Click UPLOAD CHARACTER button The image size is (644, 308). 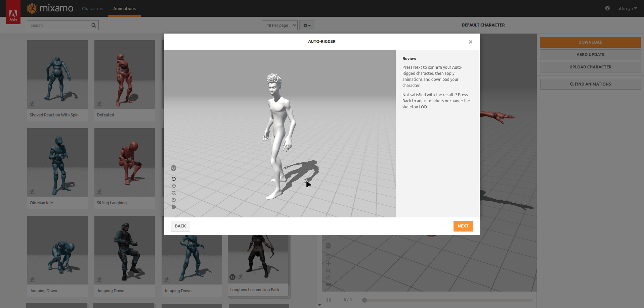590,67
